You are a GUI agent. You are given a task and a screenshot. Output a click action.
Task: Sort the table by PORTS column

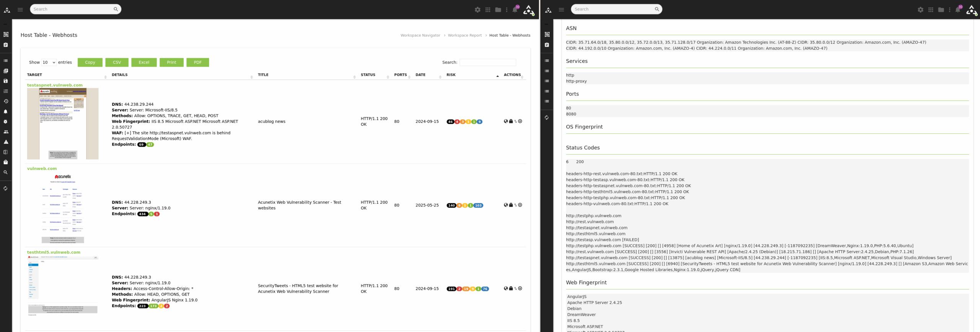(402, 75)
